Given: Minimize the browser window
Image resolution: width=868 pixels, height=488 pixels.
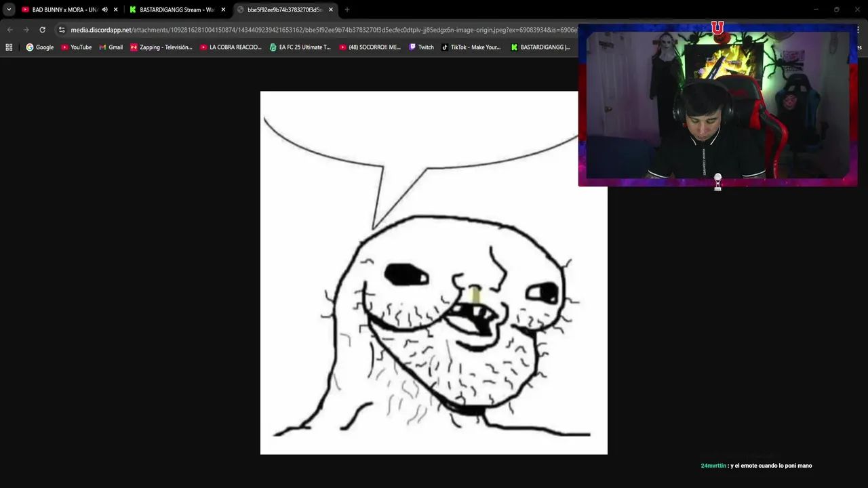Looking at the screenshot, I should (x=816, y=9).
